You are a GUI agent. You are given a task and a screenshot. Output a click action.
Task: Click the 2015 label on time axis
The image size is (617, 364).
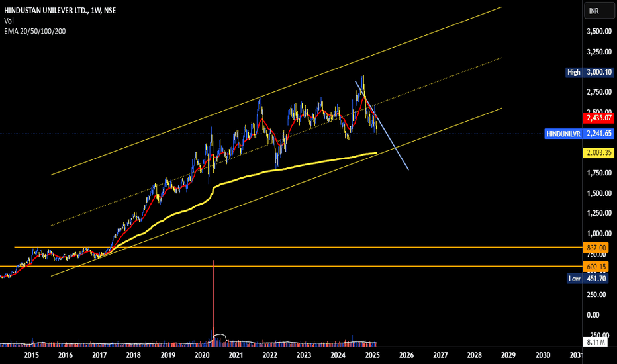(x=32, y=355)
